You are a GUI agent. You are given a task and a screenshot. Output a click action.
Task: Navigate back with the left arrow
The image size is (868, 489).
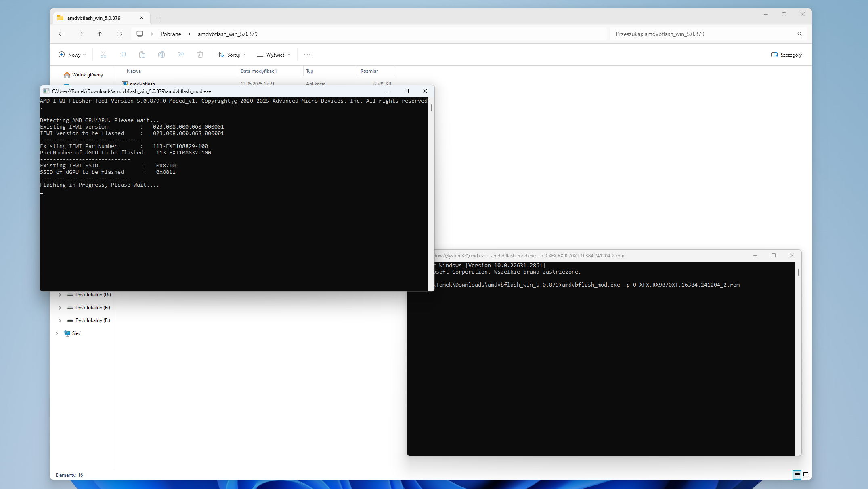coord(61,34)
